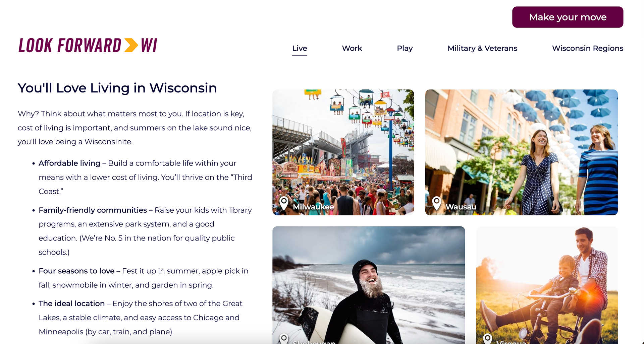This screenshot has height=344, width=644.
Task: Click the Milwaukee location pin icon
Action: (284, 203)
